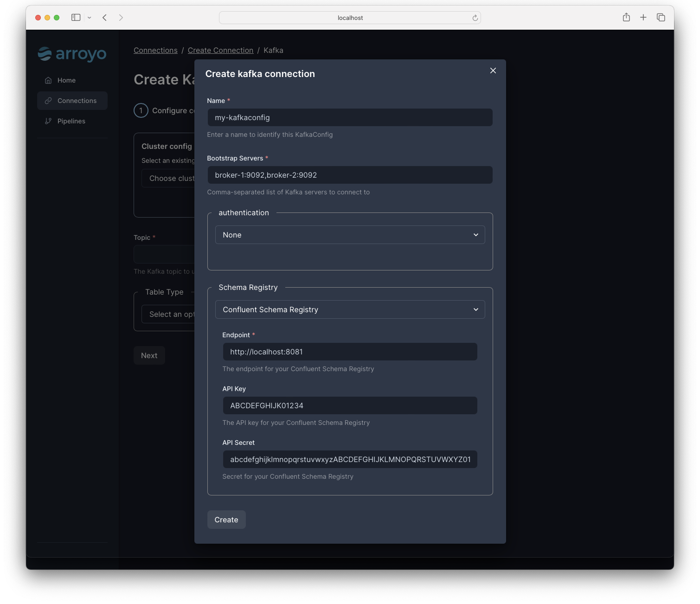The width and height of the screenshot is (700, 604).
Task: Click the tab overview icon
Action: pos(661,17)
